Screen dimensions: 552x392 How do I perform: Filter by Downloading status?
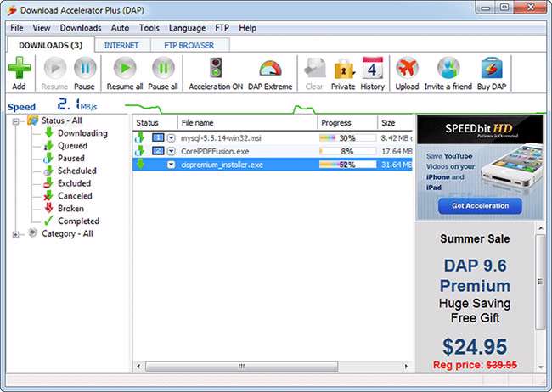click(x=82, y=133)
